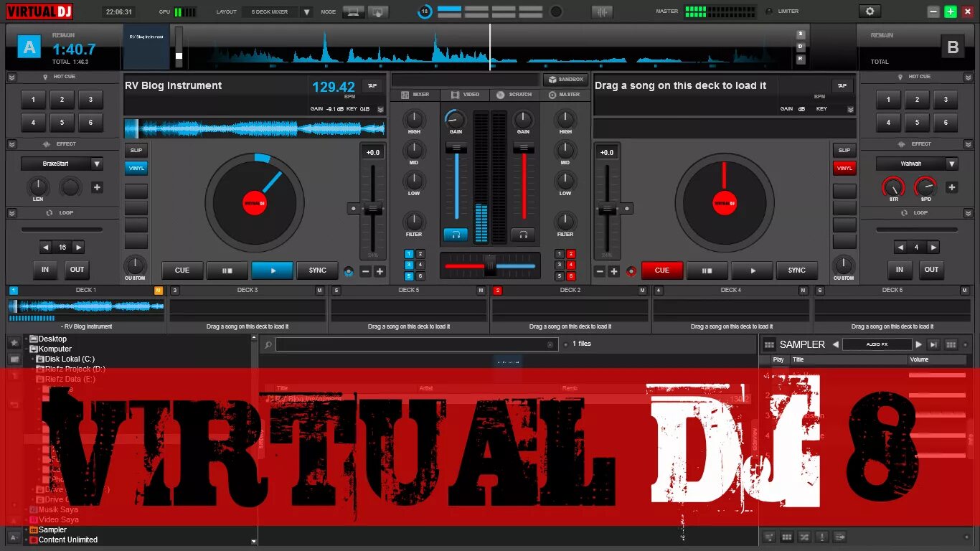Click deck B pause/stutter button
This screenshot has width=980, height=551.
coord(707,270)
